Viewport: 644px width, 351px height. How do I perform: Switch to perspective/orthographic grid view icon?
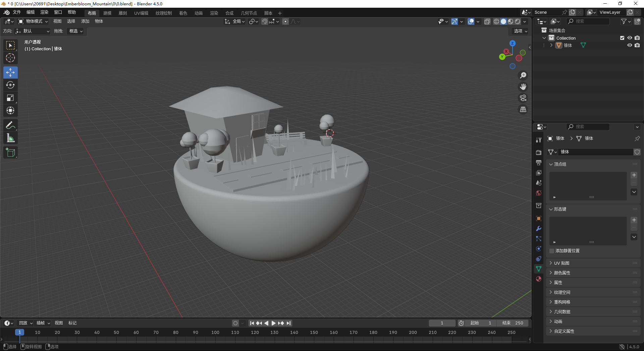(523, 109)
